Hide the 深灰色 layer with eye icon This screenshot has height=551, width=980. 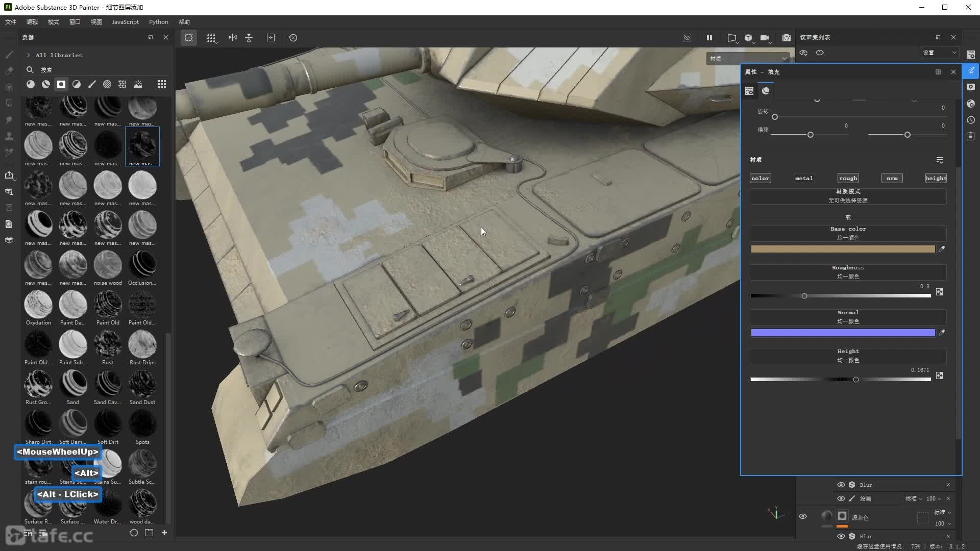[803, 516]
